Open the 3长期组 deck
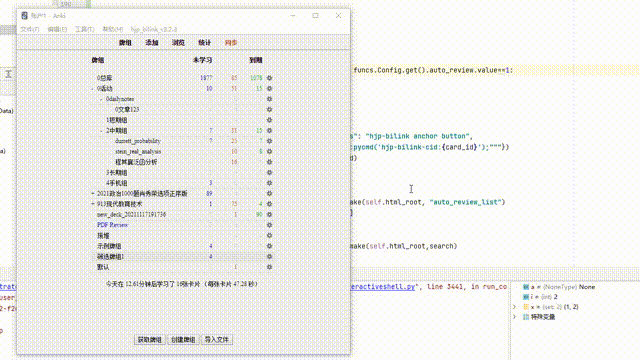Screen dimensions: 640x360 117,173
